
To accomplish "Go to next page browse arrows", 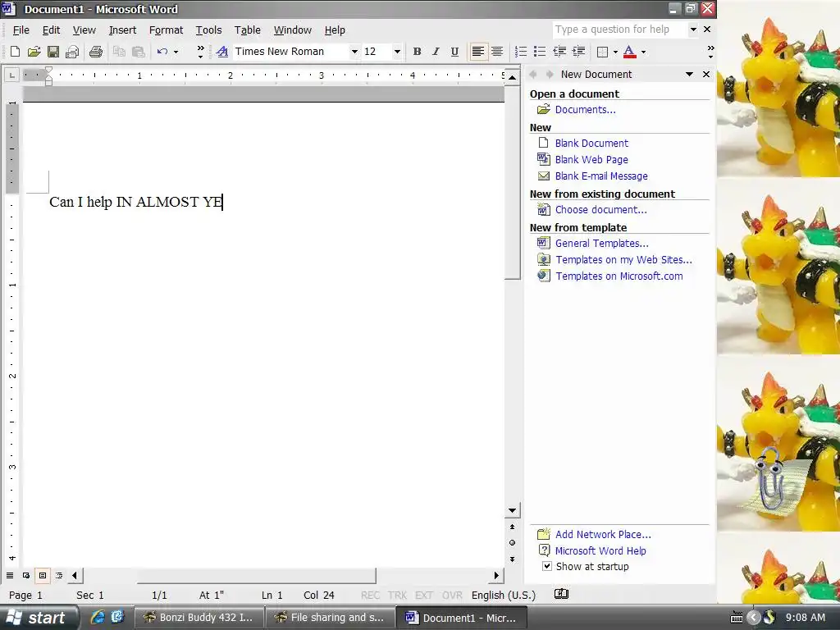I will tap(512, 559).
